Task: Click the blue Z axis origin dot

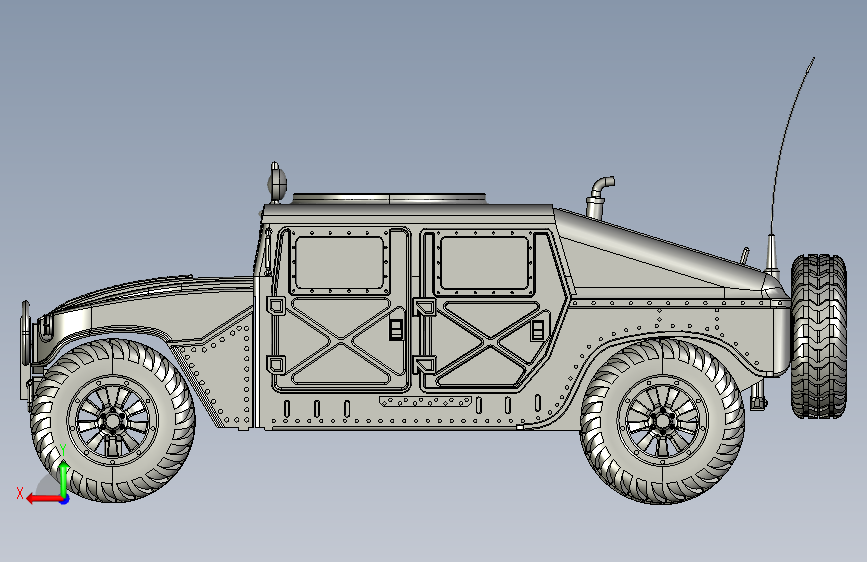Action: click(x=65, y=500)
